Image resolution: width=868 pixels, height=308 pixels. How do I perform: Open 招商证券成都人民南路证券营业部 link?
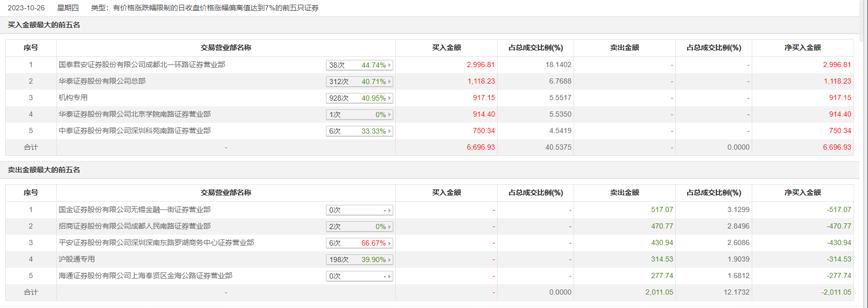134,226
